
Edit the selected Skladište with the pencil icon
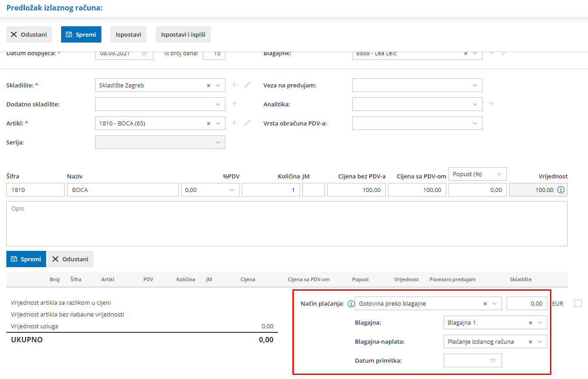(247, 85)
